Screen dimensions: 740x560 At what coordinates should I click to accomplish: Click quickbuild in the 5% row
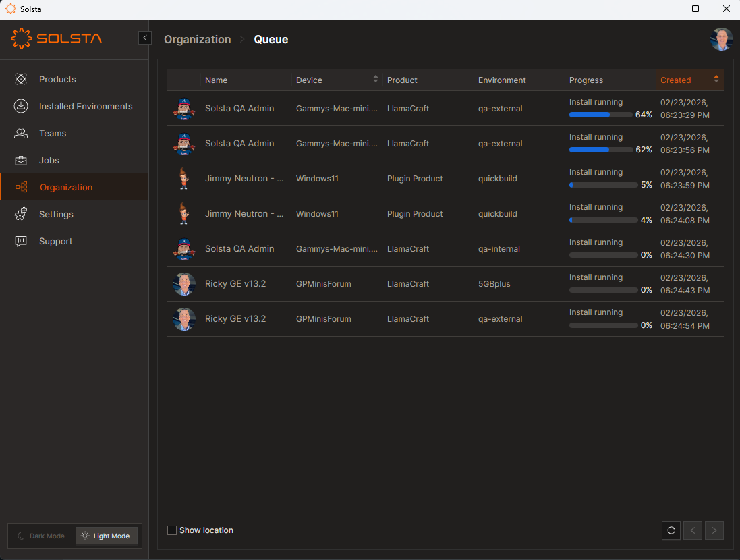tap(497, 179)
